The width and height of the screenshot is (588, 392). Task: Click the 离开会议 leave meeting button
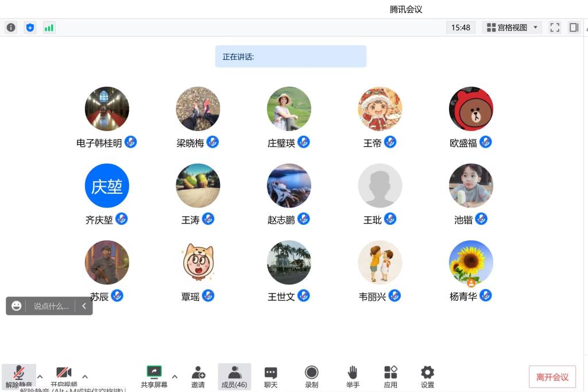(552, 377)
